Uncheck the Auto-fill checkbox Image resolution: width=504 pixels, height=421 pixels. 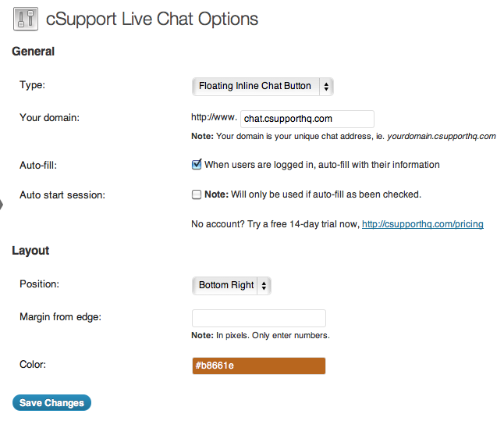pos(197,165)
